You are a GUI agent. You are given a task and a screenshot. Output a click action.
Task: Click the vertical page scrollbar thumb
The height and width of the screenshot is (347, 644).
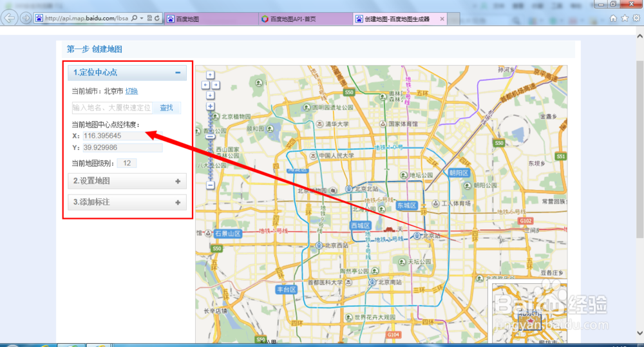tap(639, 149)
